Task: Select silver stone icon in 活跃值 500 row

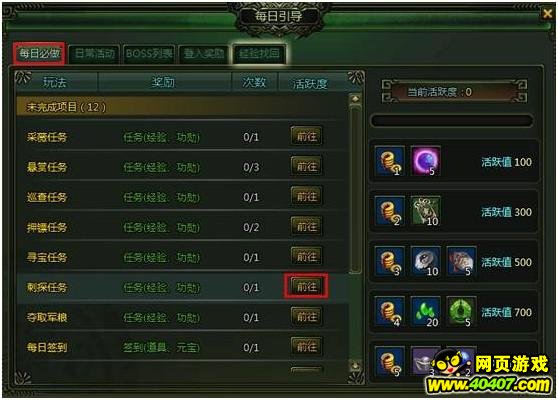Action: click(x=426, y=261)
